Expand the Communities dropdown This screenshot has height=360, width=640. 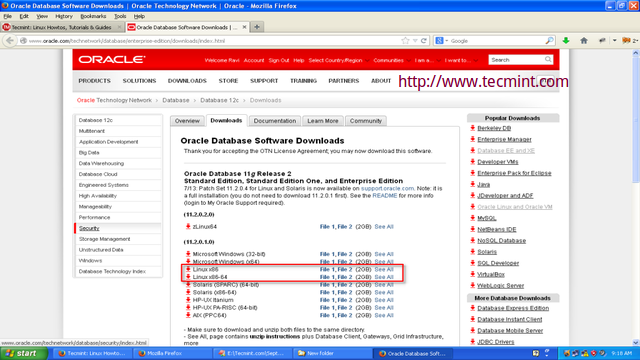391,60
